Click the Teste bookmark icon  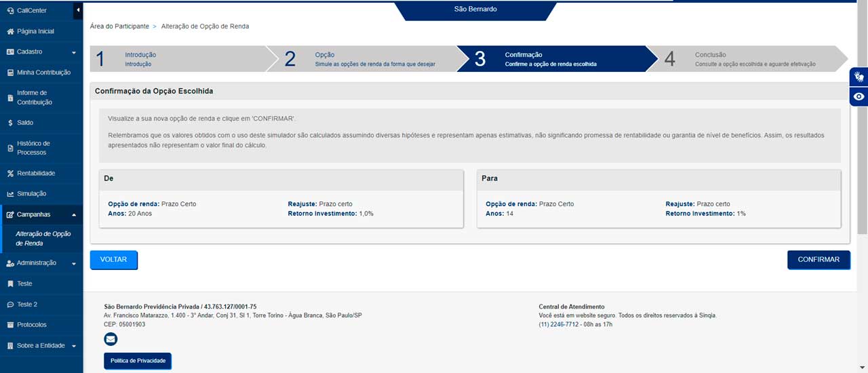pyautogui.click(x=10, y=283)
